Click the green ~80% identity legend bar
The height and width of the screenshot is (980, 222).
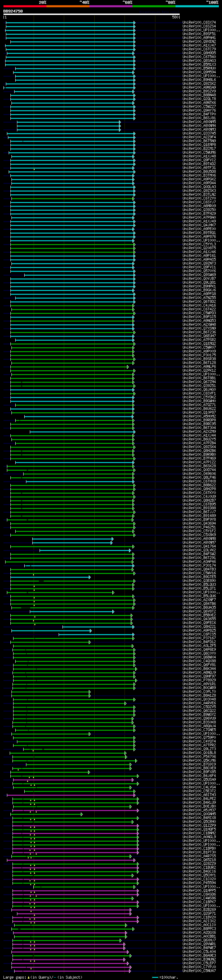pos(154,6)
